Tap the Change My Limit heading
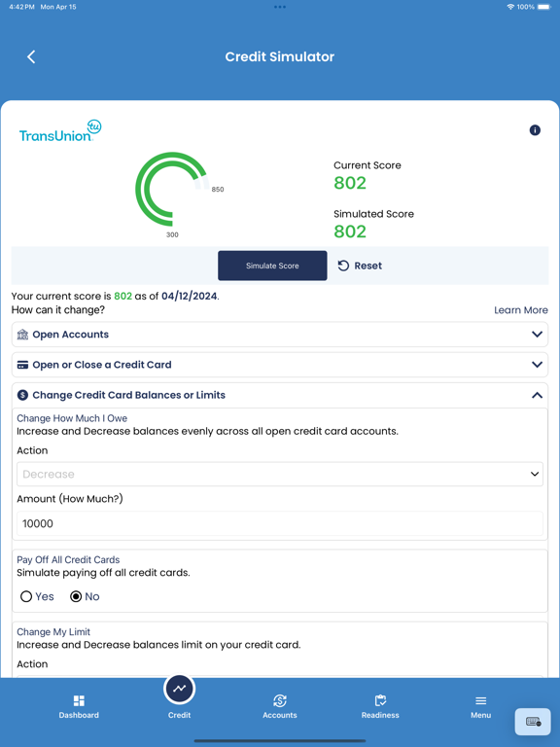This screenshot has height=747, width=560. [x=53, y=631]
